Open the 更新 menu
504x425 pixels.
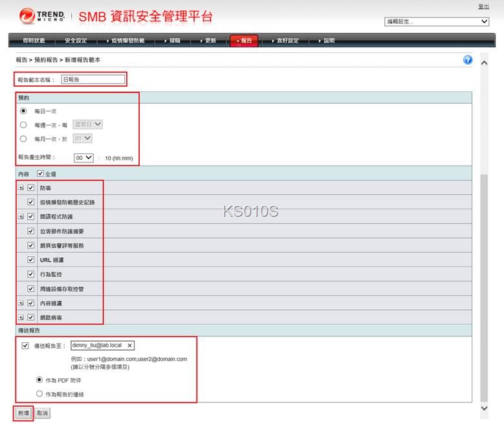pos(208,41)
